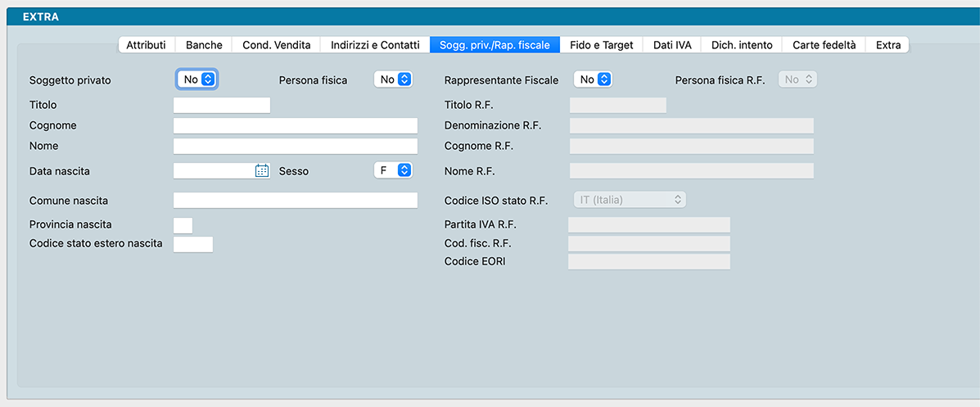Image resolution: width=980 pixels, height=407 pixels.
Task: Select the Carte fedeltà tab
Action: 824,45
